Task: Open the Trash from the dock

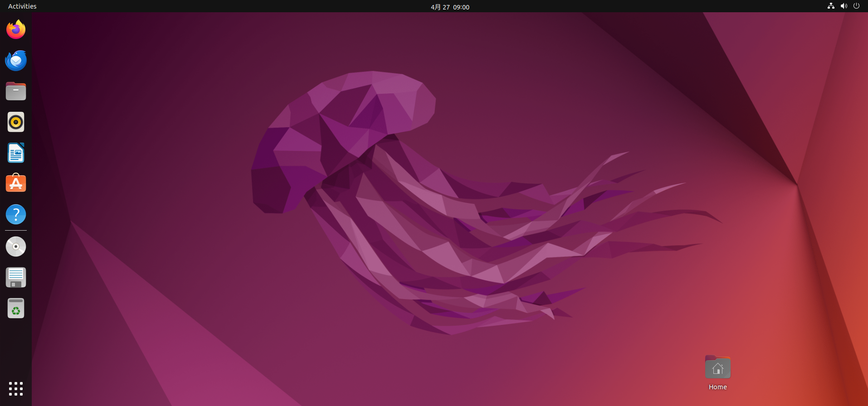Action: (16, 308)
